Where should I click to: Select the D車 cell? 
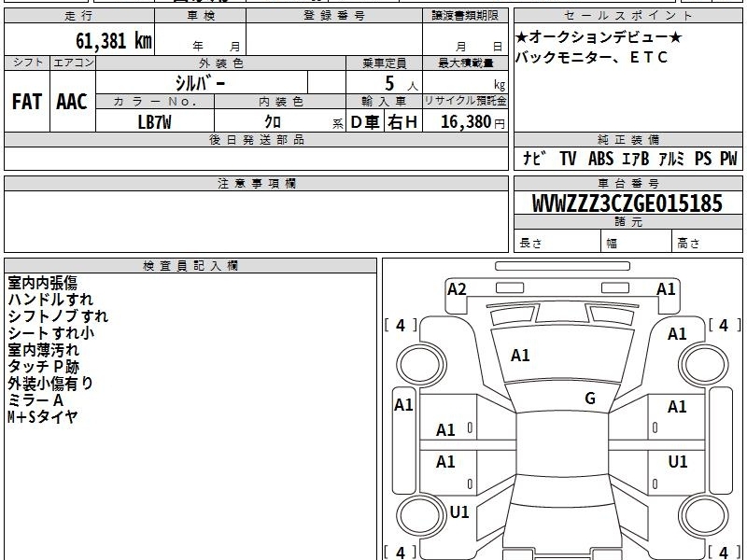(365, 122)
